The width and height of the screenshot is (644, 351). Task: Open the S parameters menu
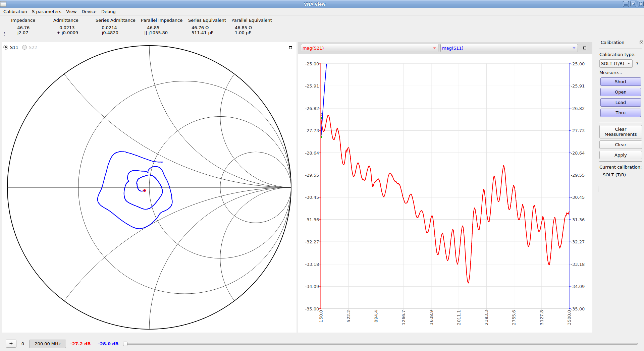pyautogui.click(x=46, y=11)
